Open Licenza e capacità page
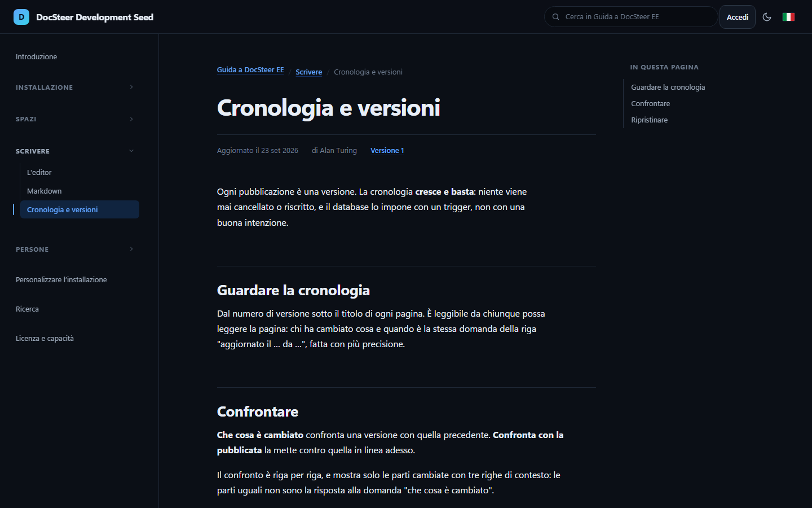This screenshot has height=508, width=812. point(45,339)
